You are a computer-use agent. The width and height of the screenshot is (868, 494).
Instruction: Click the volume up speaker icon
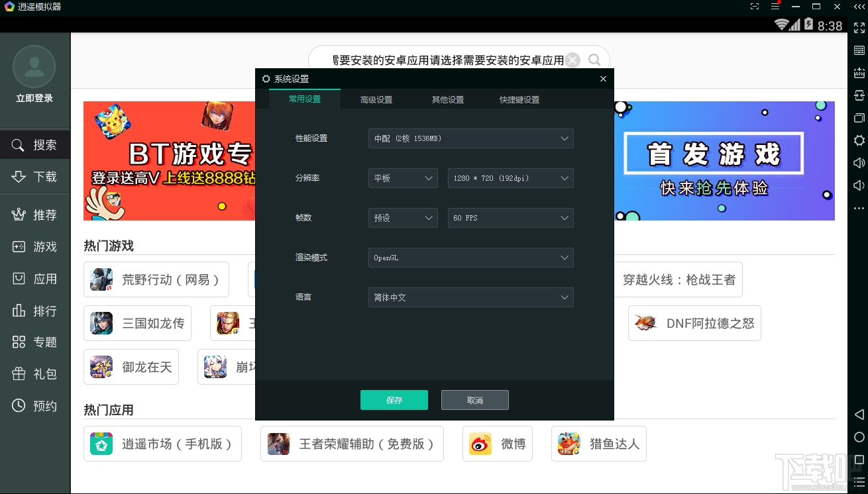(x=859, y=163)
